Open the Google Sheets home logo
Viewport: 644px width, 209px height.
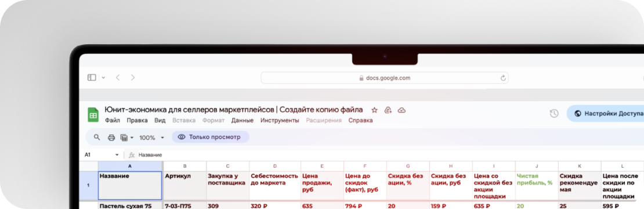93,114
